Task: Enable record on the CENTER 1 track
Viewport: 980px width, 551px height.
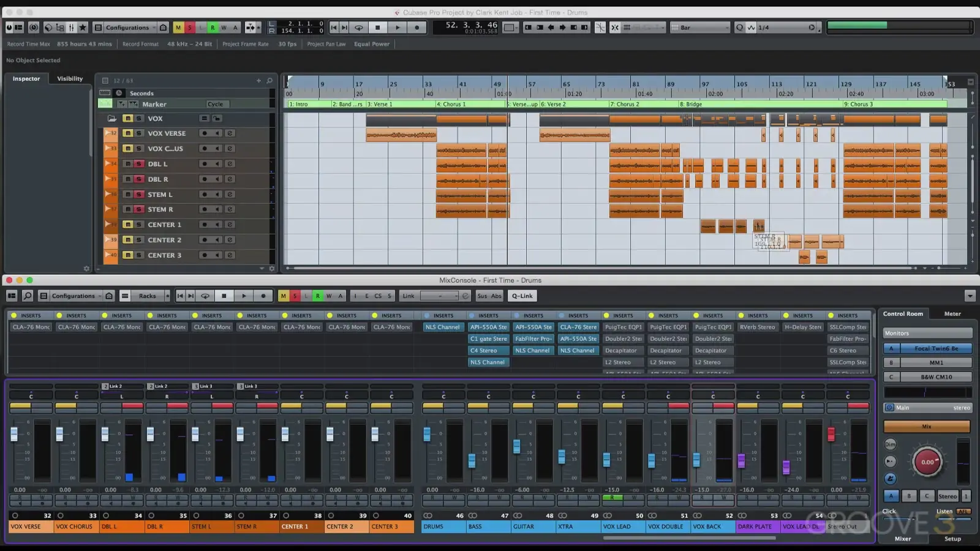Action: [205, 225]
